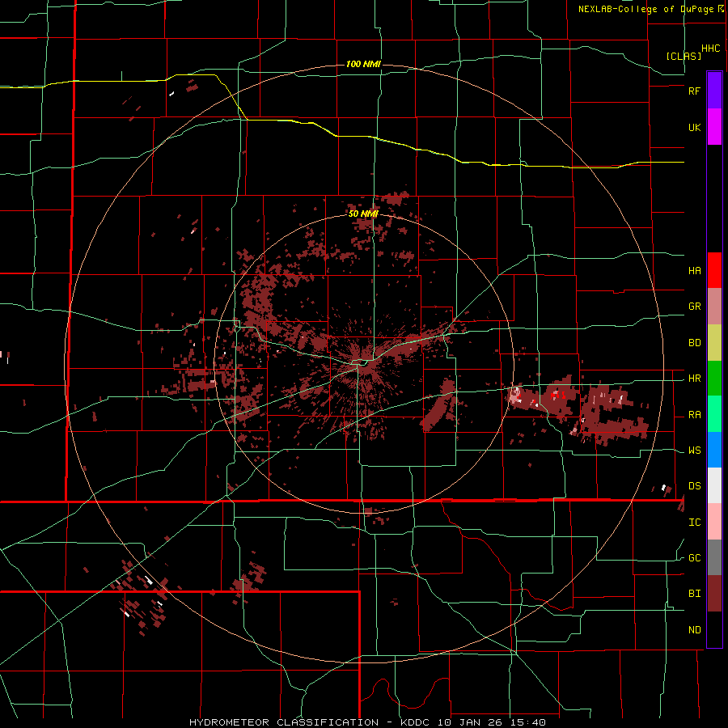Click the BD legend label
This screenshot has width=728, height=728.
tap(694, 343)
